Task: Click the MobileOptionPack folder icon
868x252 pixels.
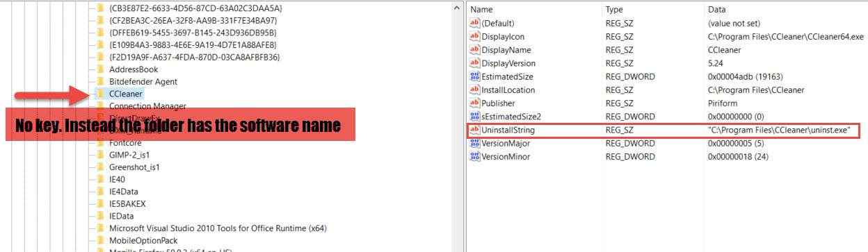Action: pos(100,240)
